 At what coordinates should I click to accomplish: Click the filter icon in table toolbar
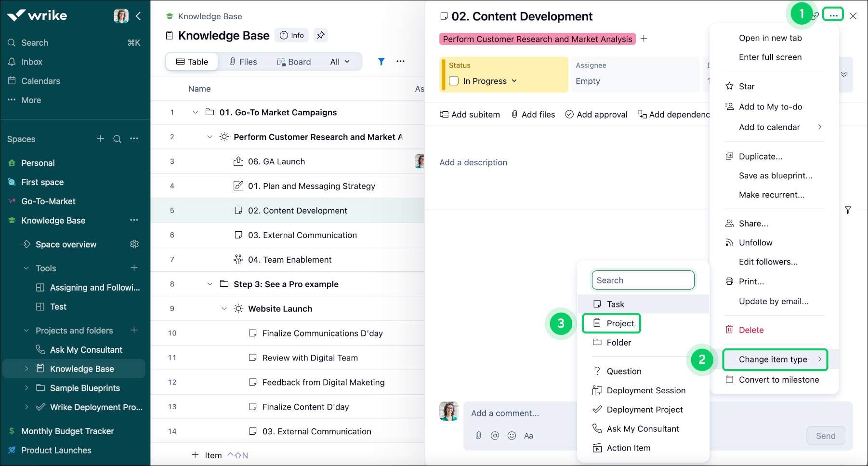coord(381,62)
